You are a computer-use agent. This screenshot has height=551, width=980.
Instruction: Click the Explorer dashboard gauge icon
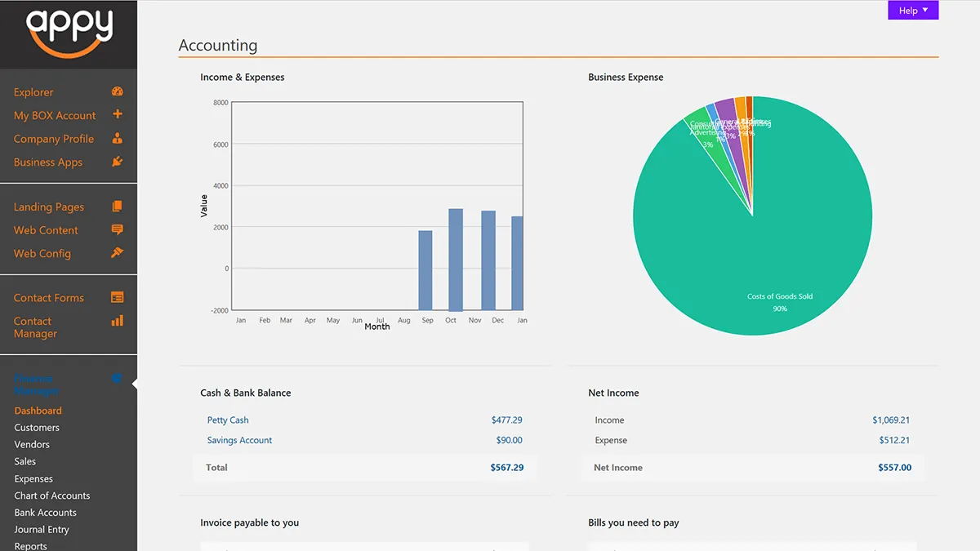point(117,91)
